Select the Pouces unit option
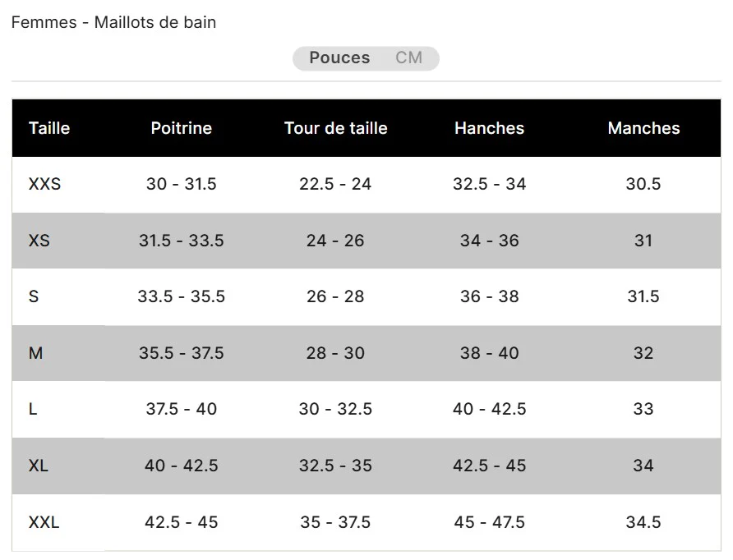This screenshot has height=560, width=733. click(x=339, y=57)
